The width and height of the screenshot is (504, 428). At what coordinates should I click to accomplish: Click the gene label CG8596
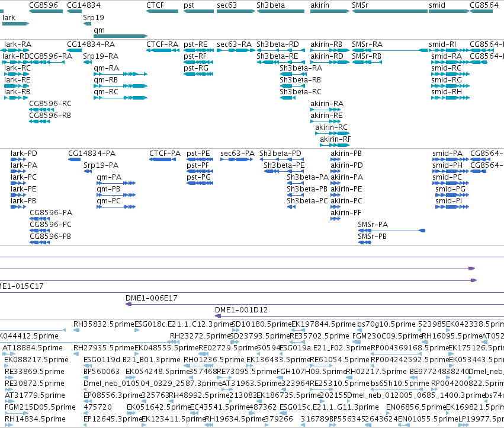[43, 5]
